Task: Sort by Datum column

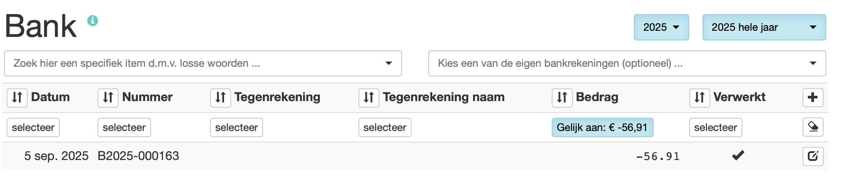Action: [x=17, y=97]
